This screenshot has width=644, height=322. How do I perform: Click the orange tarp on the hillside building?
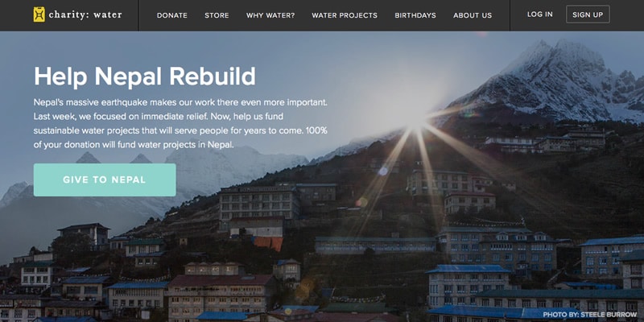268,243
